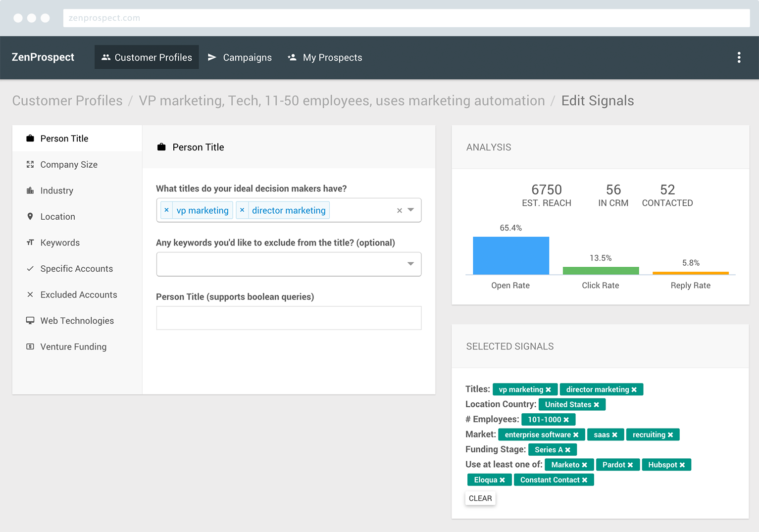Click the My Prospects person icon

292,57
